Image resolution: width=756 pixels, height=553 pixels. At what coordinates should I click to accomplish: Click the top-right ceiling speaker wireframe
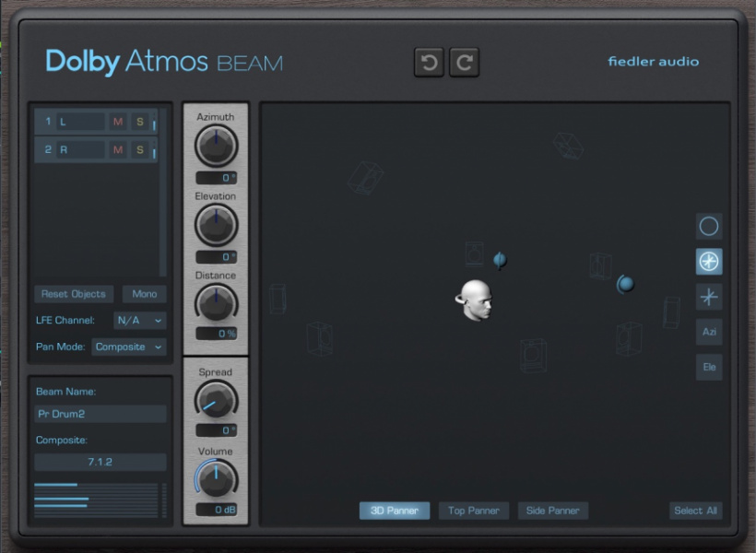pos(568,145)
